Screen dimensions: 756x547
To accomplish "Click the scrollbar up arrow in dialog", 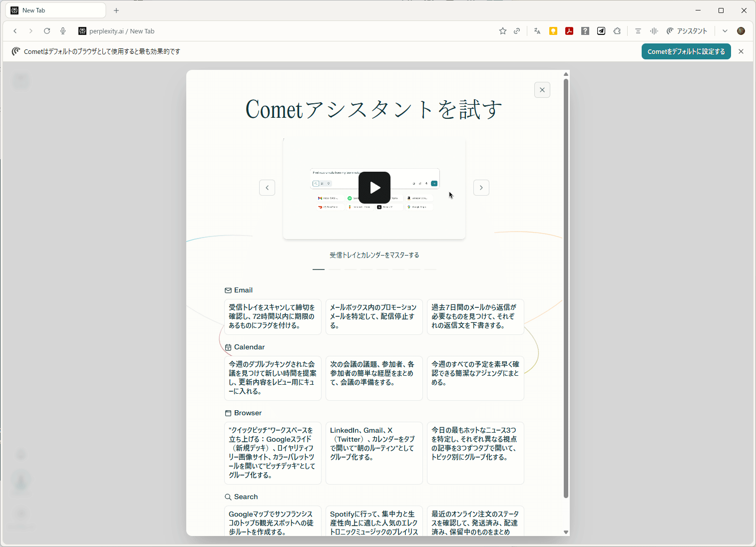I will (x=566, y=74).
